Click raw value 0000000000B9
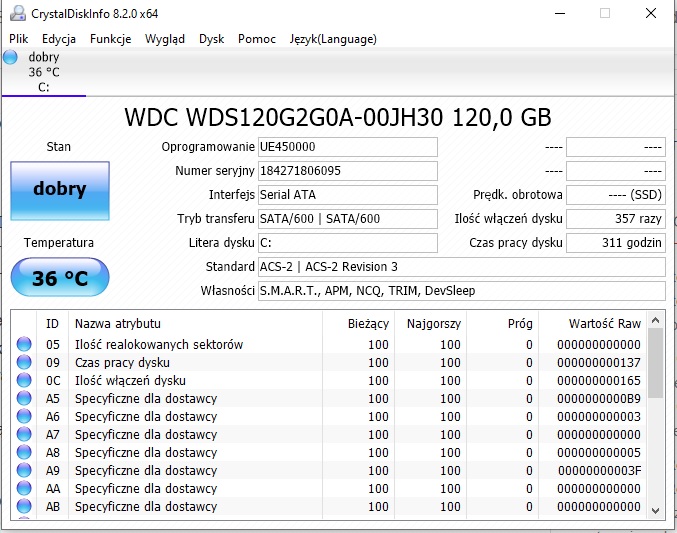Viewport: 677px width, 533px height. (599, 398)
